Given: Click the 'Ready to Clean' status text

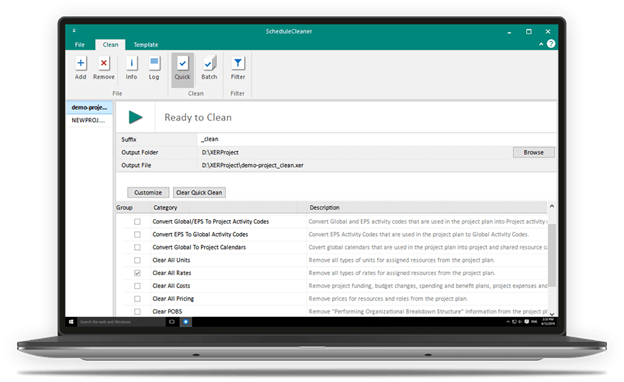Looking at the screenshot, I should [198, 117].
